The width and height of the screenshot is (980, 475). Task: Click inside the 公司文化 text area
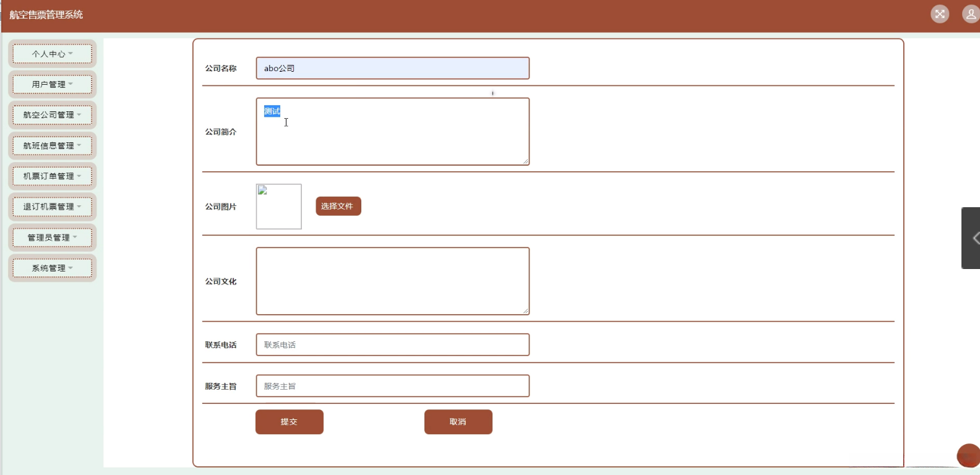[393, 281]
